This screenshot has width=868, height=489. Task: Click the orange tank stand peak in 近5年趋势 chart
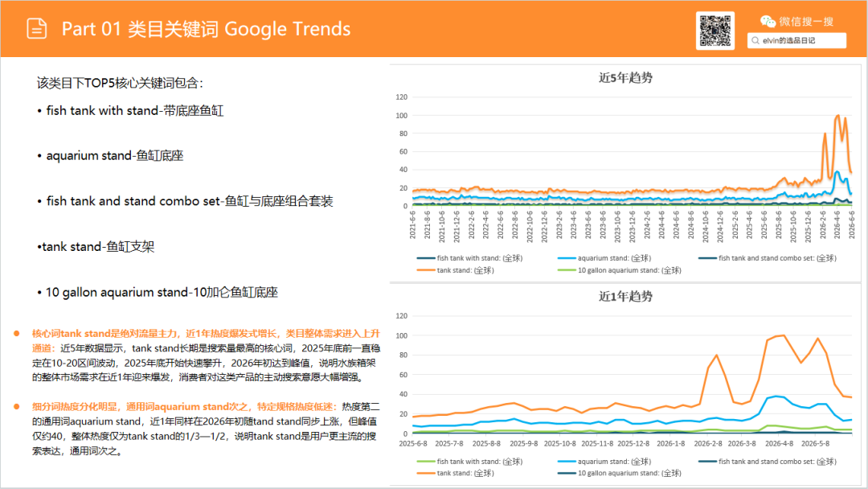(x=838, y=116)
